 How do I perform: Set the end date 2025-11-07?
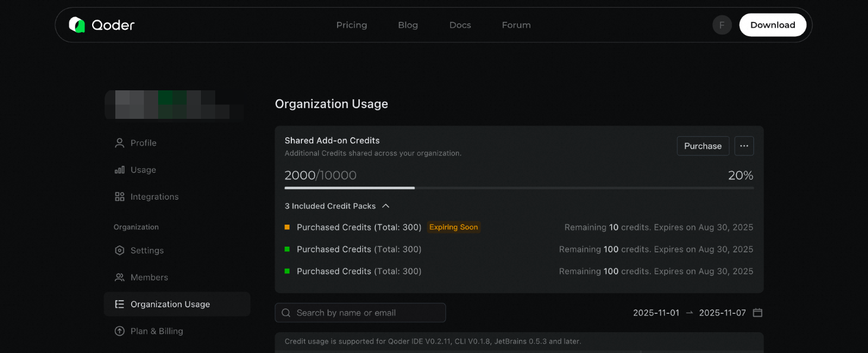pyautogui.click(x=722, y=313)
